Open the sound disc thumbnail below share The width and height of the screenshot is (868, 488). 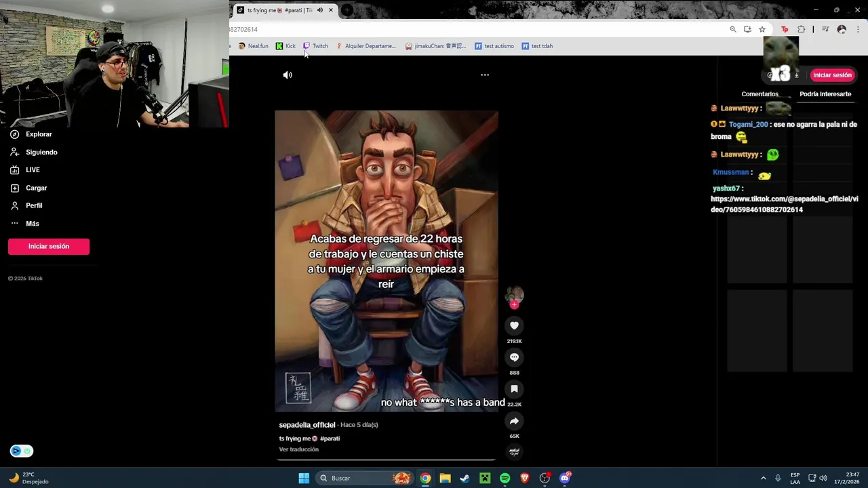click(x=514, y=452)
